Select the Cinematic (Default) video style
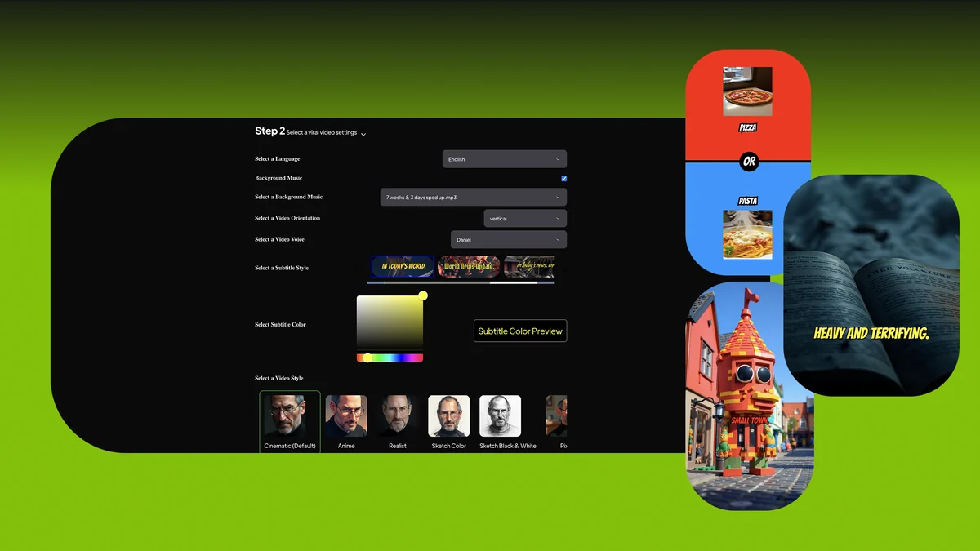Screen dimensions: 980x551 point(290,421)
